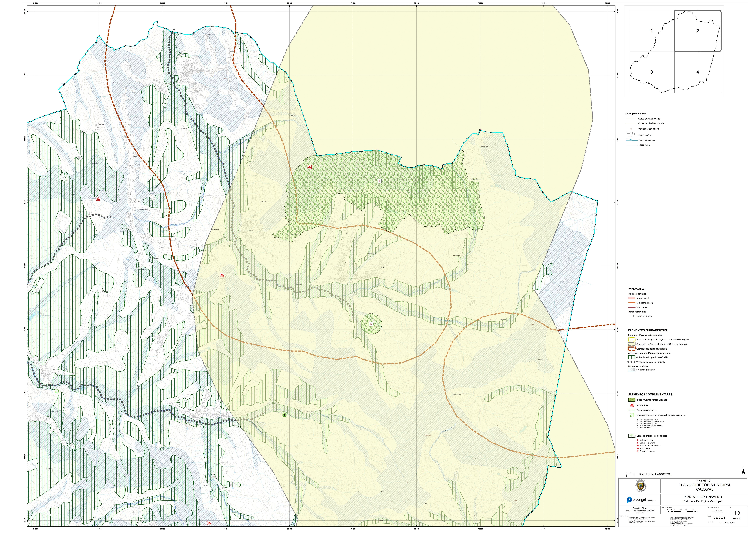Screen dimensions: 756x535
Task: Click the 'ESPAÇO CANAL' heading
Action: (x=637, y=289)
